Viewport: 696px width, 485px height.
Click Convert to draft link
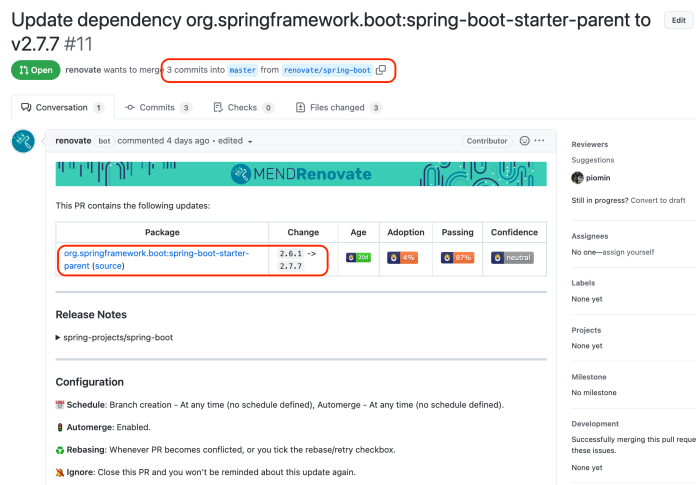point(658,200)
